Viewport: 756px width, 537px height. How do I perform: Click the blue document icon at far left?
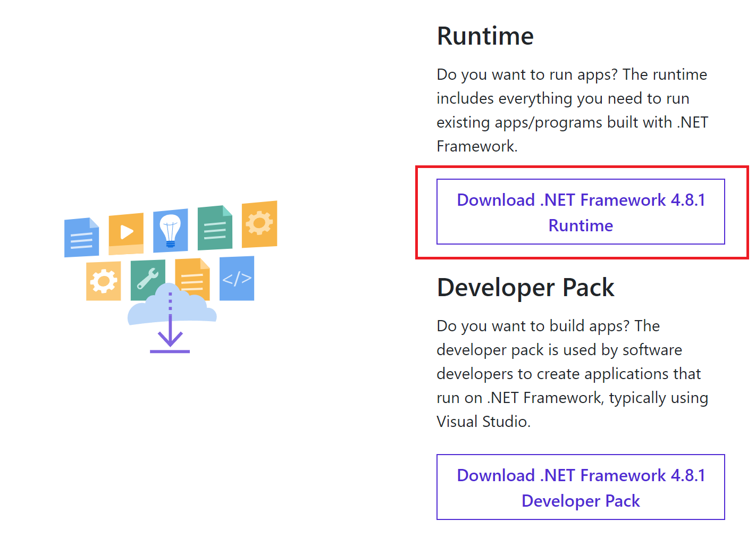(81, 237)
